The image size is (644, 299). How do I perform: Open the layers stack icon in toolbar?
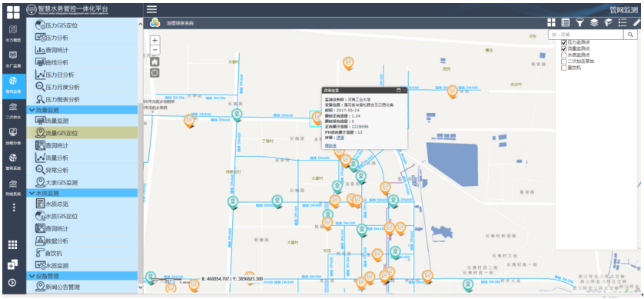pyautogui.click(x=594, y=23)
